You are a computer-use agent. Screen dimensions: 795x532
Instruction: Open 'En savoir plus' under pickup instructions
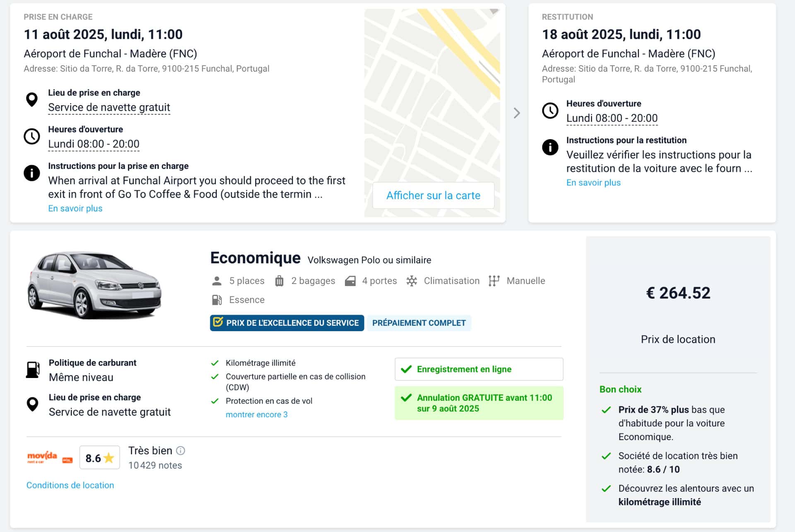tap(75, 208)
